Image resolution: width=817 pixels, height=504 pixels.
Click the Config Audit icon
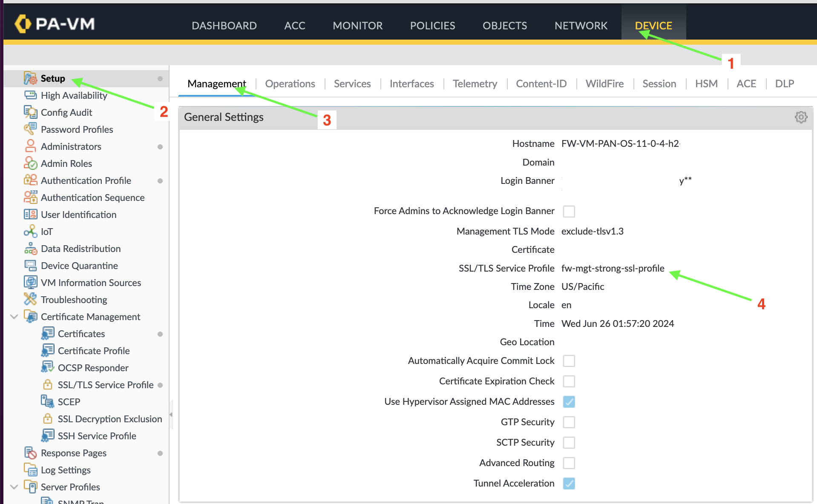click(30, 112)
